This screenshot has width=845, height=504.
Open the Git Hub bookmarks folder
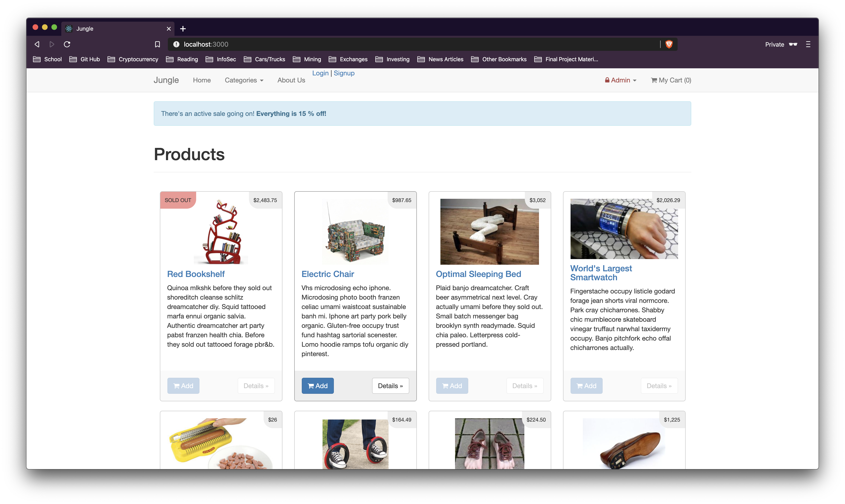coord(85,59)
